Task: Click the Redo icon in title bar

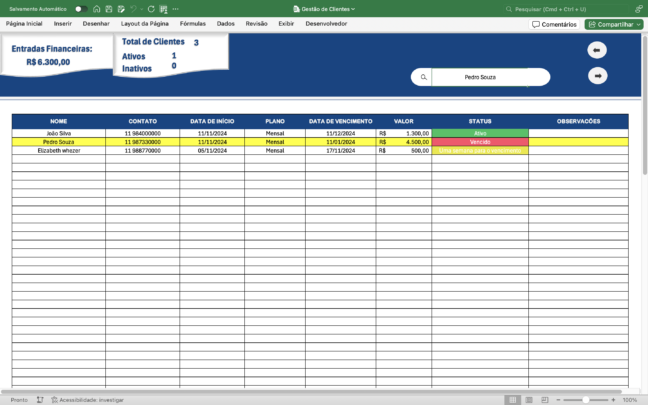Action: (151, 8)
